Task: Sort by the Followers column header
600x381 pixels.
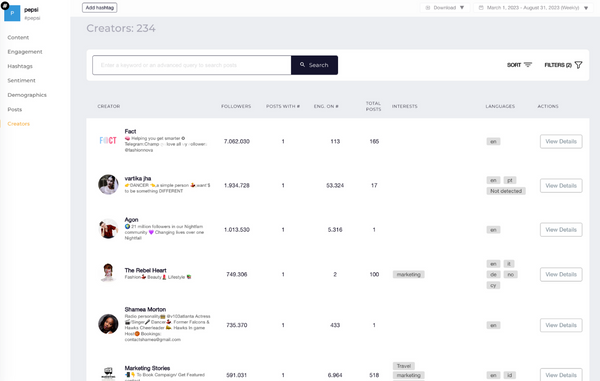Action: pyautogui.click(x=236, y=106)
